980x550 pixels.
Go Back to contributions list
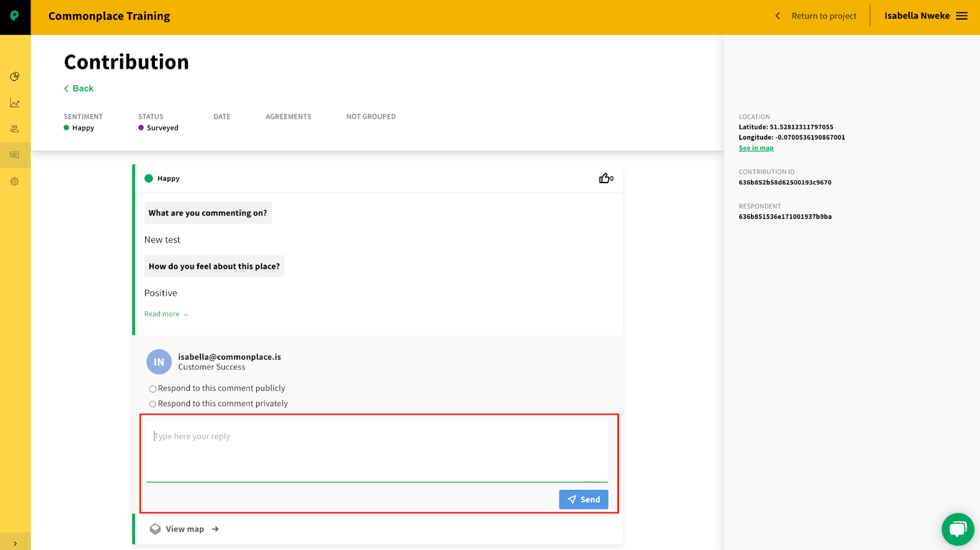point(78,88)
